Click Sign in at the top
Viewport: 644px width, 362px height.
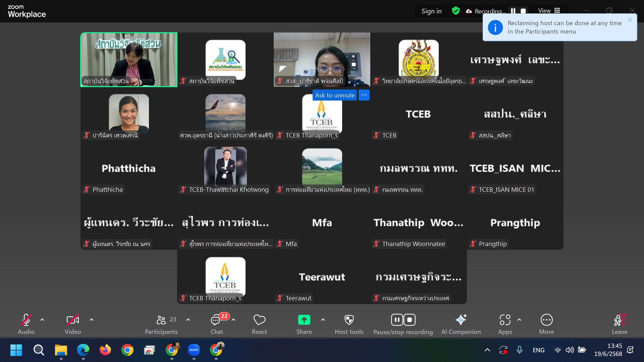[x=431, y=11]
